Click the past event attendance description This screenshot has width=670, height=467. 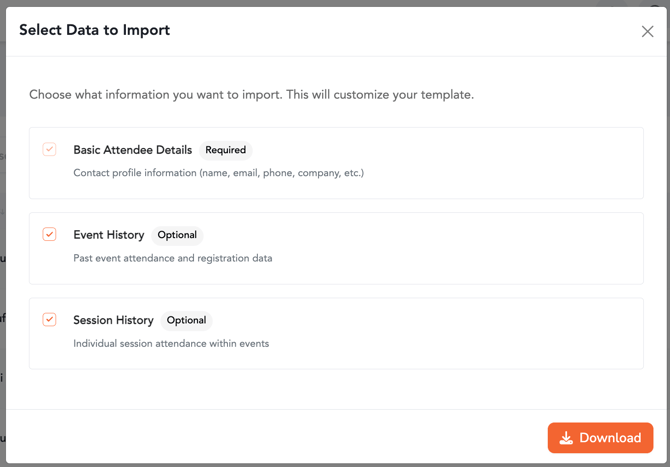point(172,258)
